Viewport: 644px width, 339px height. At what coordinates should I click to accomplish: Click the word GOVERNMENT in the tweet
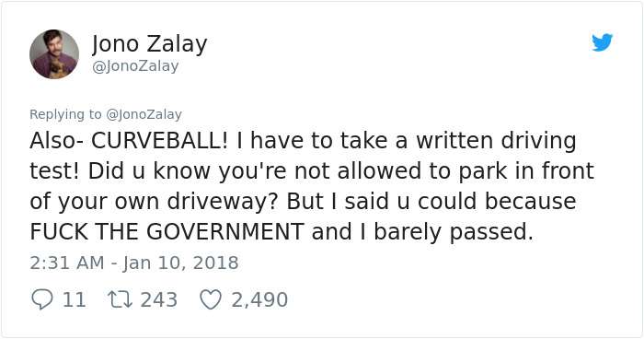[225, 232]
